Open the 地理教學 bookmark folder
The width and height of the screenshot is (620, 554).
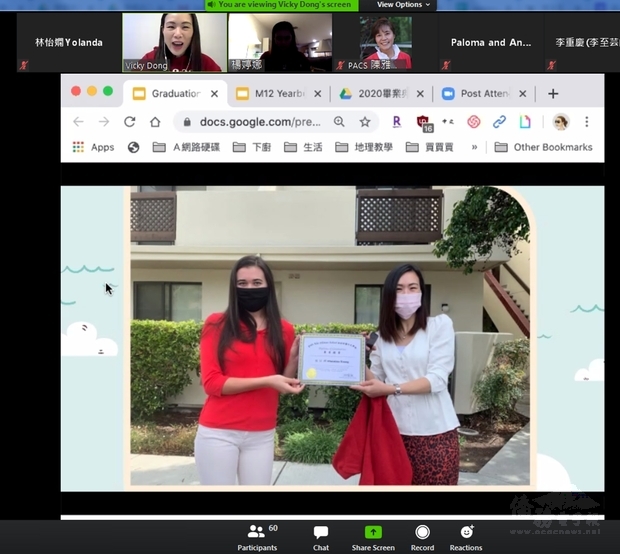coord(371,147)
